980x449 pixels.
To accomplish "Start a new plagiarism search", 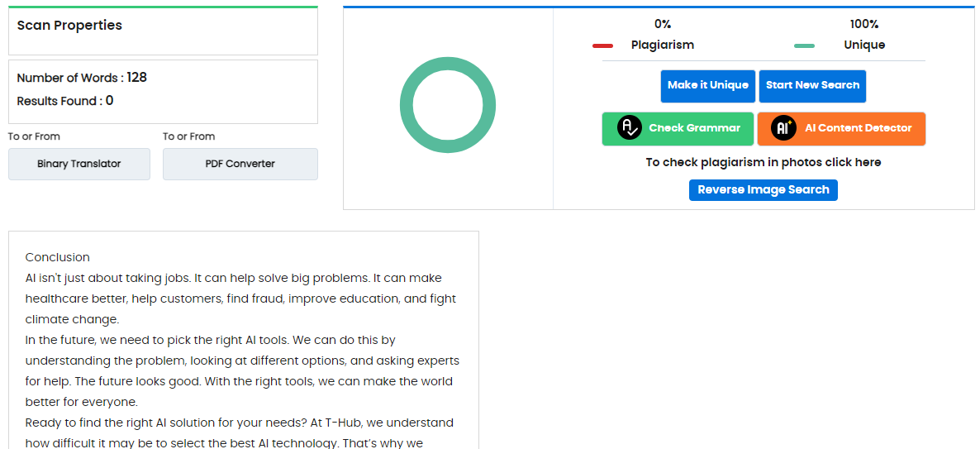I will click(812, 85).
